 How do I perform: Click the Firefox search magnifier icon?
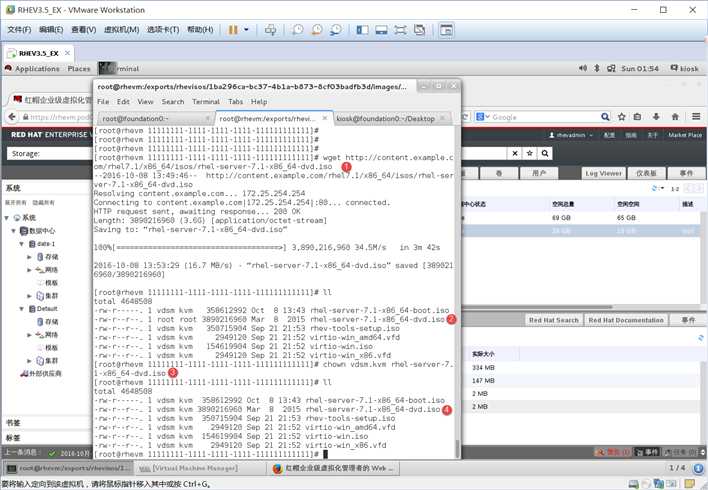point(605,117)
